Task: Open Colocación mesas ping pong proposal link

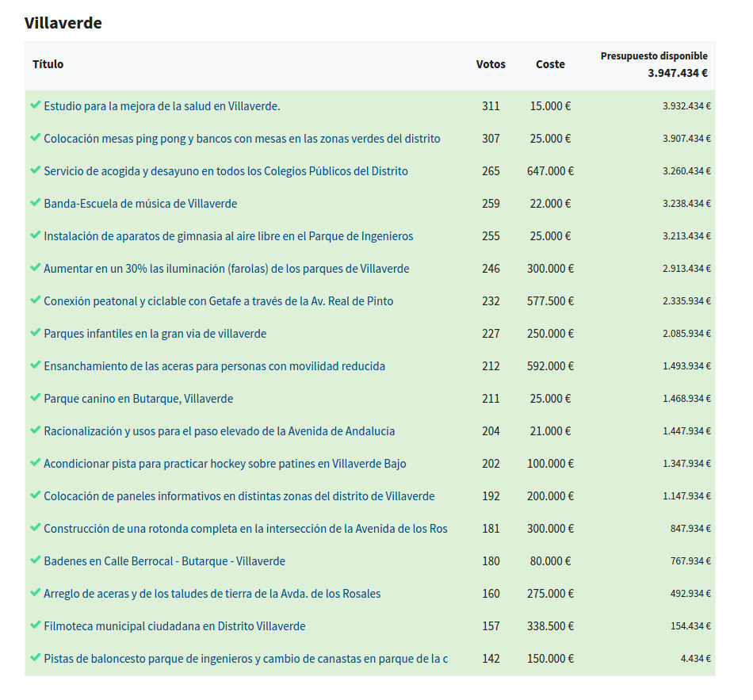Action: 242,139
